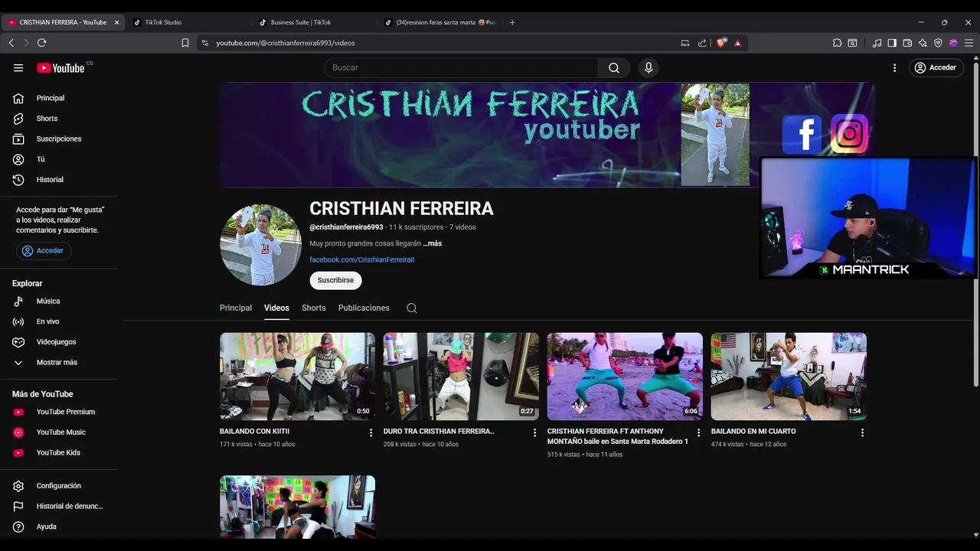Open options for Santa Marta Rodadero video
Screen dimensions: 980x551
698,432
